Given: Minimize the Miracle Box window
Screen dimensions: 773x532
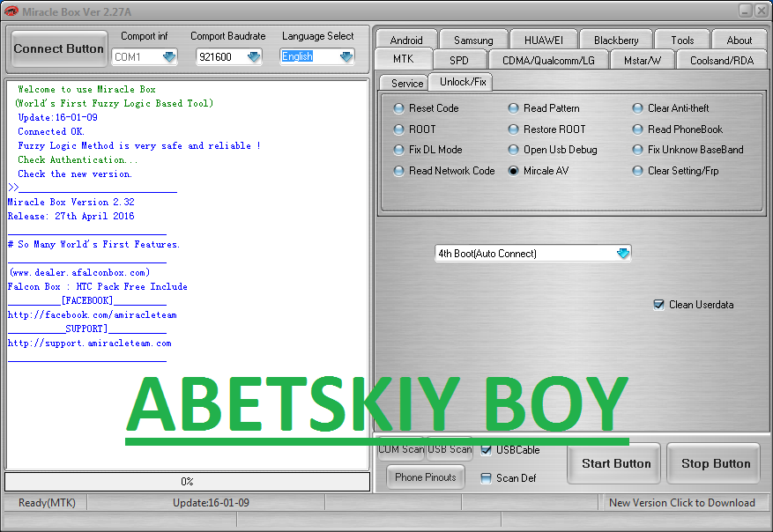Looking at the screenshot, I should [746, 11].
